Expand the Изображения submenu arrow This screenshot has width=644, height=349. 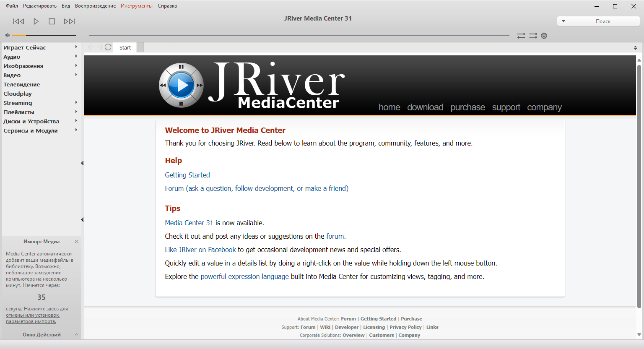[76, 65]
